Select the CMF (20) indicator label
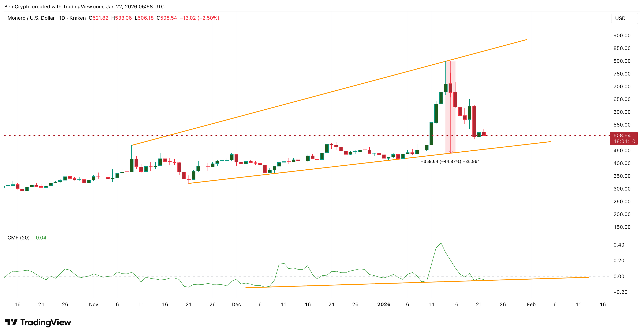This screenshot has width=644, height=335. (x=18, y=238)
